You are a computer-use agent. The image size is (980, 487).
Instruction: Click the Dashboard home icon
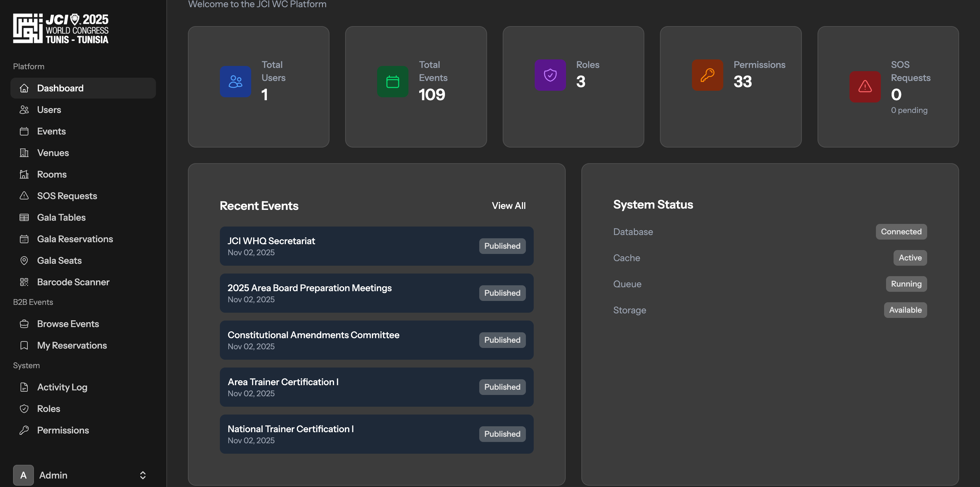tap(24, 88)
